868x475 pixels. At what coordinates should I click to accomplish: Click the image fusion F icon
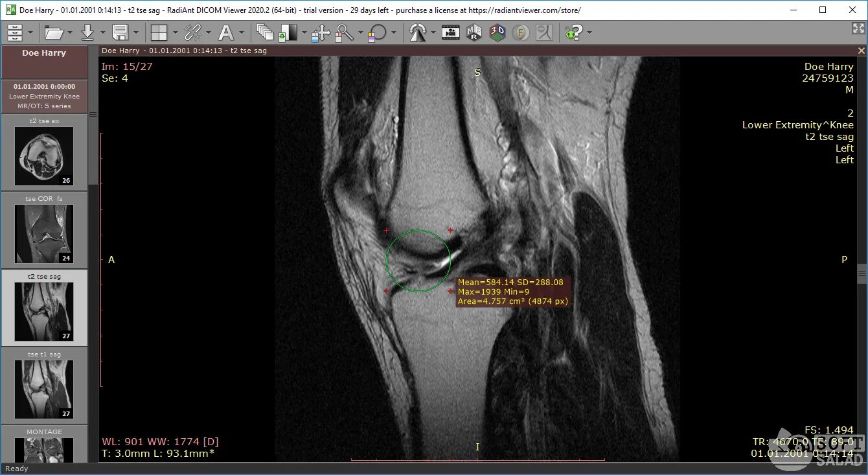tap(520, 32)
